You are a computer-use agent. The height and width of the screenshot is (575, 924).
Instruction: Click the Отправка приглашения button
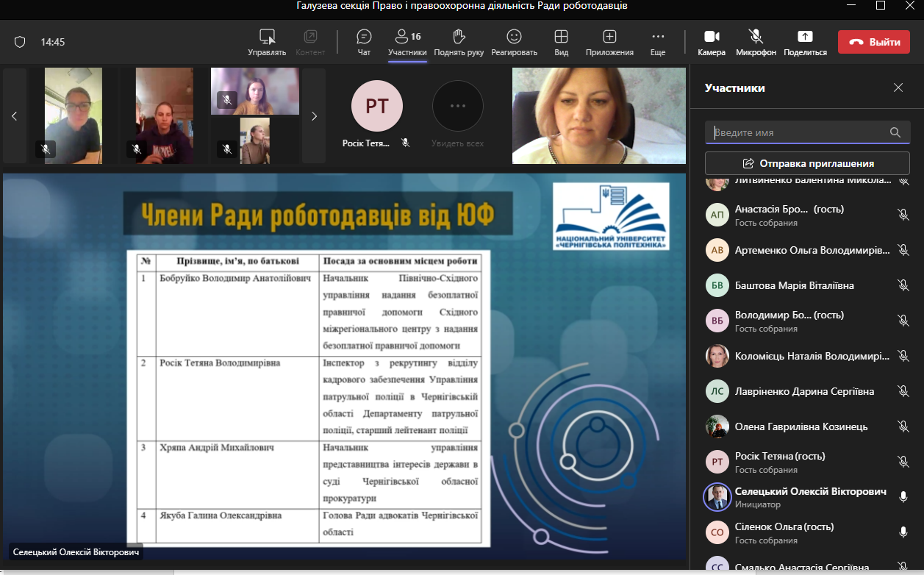tap(807, 163)
